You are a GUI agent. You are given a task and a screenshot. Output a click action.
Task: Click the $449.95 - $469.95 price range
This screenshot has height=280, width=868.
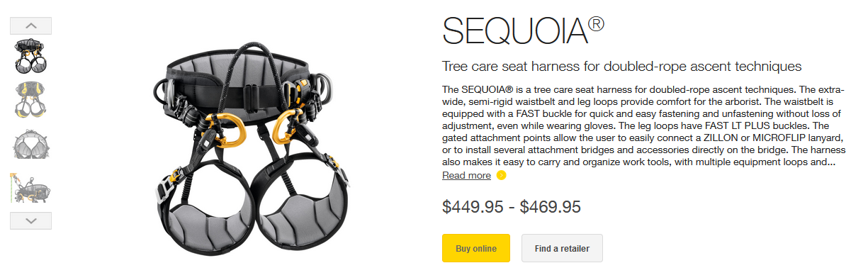click(x=512, y=207)
